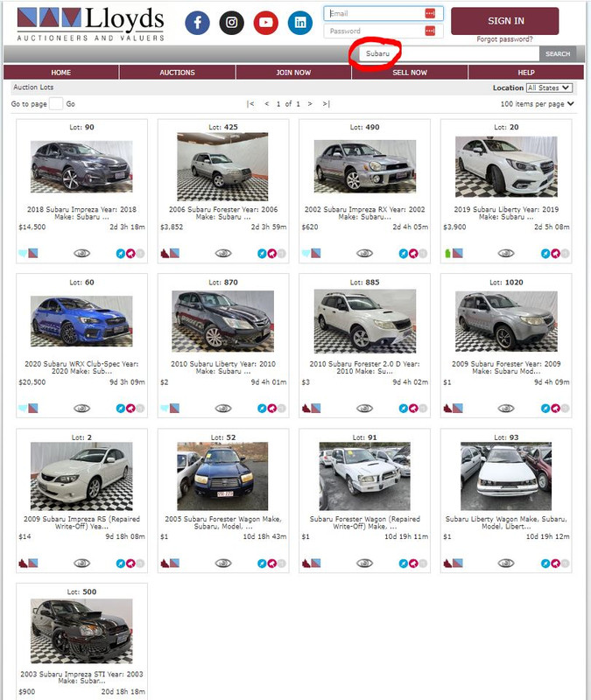Click the 2005 Subaru Forester Wagon title
Image resolution: width=591 pixels, height=700 pixels.
coord(223,522)
